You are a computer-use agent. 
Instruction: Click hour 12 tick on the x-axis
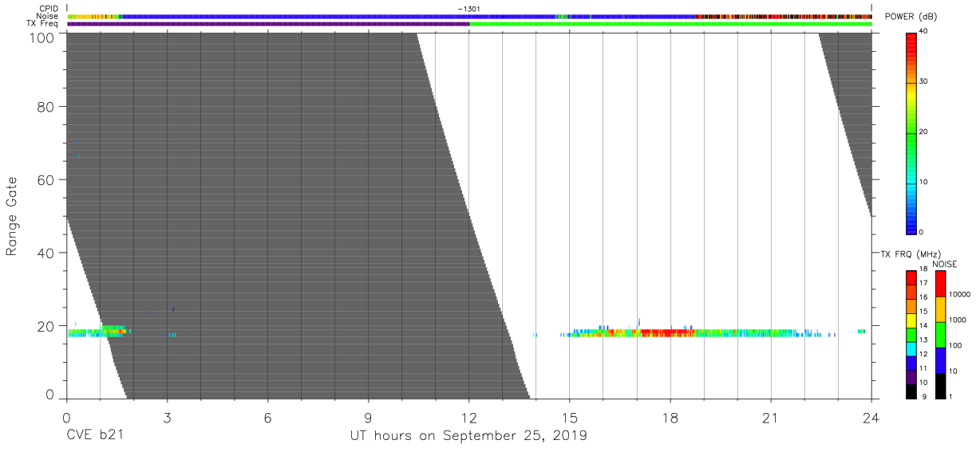(x=468, y=418)
